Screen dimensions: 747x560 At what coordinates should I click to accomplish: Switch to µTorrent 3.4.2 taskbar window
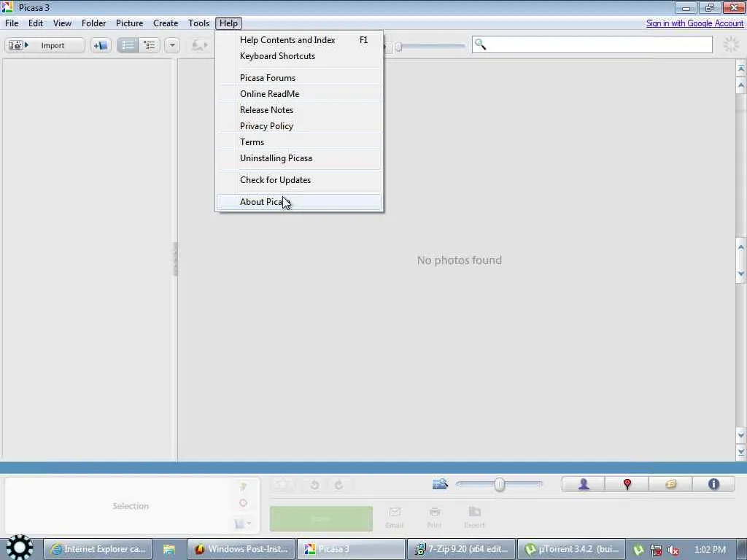click(571, 549)
